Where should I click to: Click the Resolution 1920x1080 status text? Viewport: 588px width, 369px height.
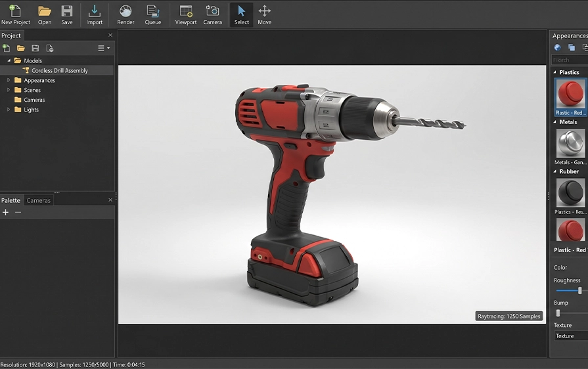[28, 364]
